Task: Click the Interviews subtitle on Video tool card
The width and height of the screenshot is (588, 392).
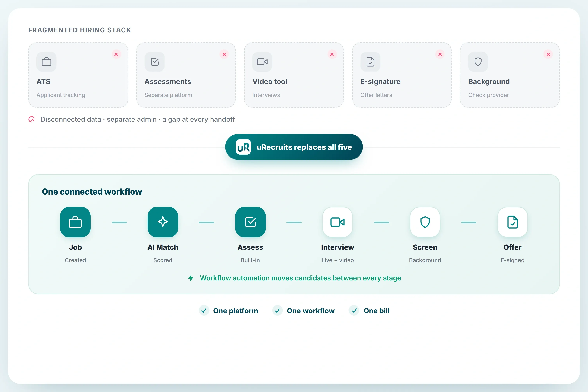Action: point(266,95)
